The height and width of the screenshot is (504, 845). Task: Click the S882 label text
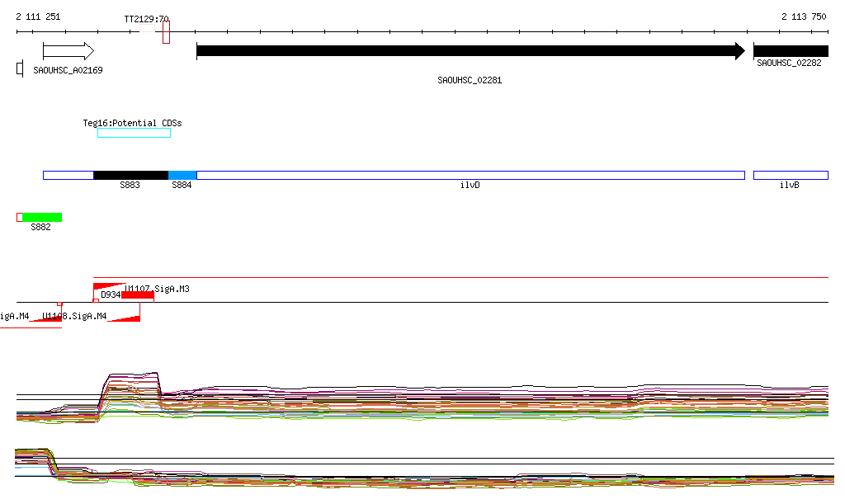tap(41, 227)
